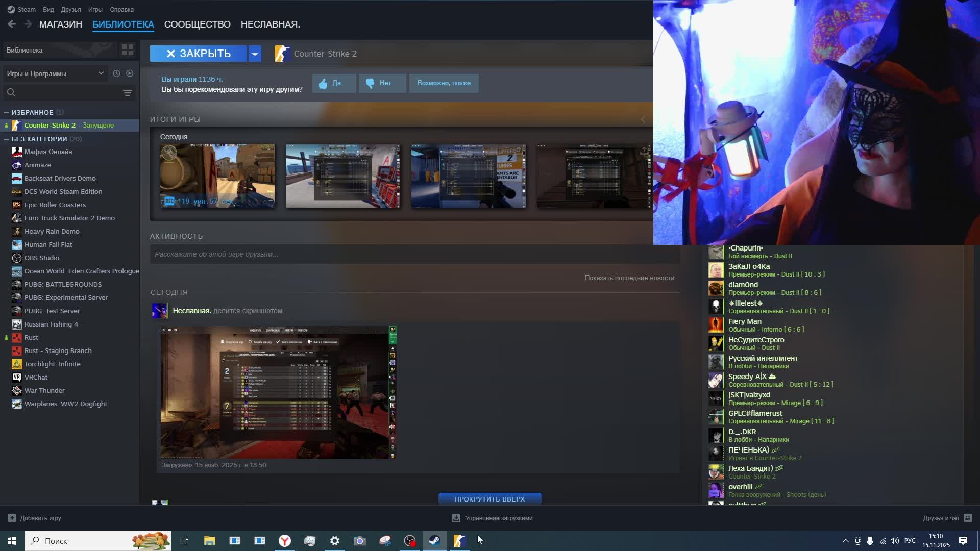980x551 pixels.
Task: Click the recent activity clock icon
Action: pyautogui.click(x=116, y=73)
